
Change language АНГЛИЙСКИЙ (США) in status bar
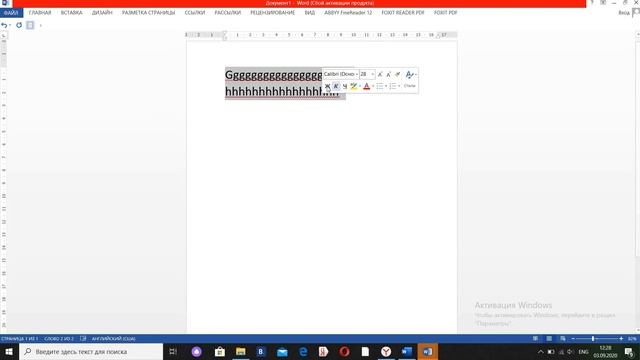113,338
